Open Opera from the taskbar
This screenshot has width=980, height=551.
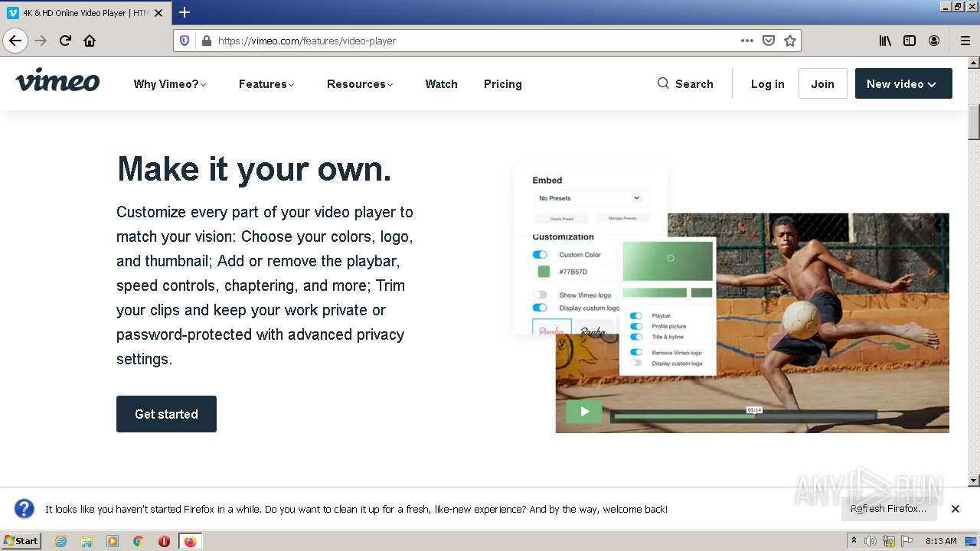[164, 541]
